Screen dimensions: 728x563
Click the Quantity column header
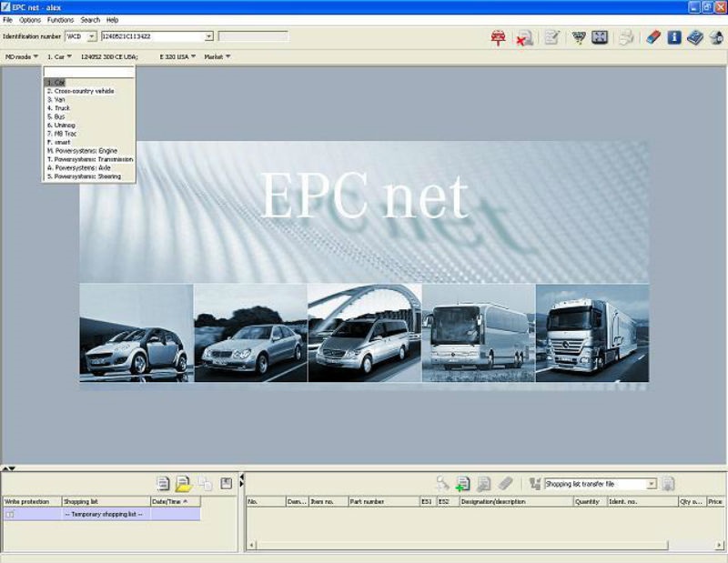tap(591, 502)
